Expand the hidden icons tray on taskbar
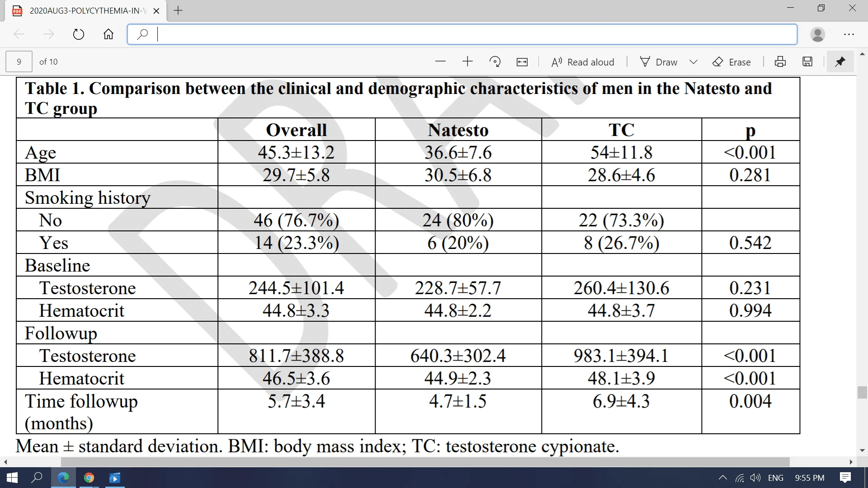The image size is (868, 488). coord(722,478)
